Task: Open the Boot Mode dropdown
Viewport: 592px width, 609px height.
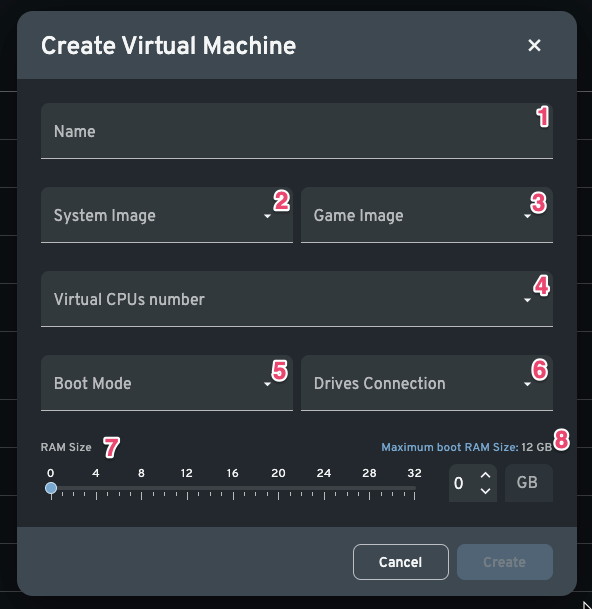Action: point(167,383)
